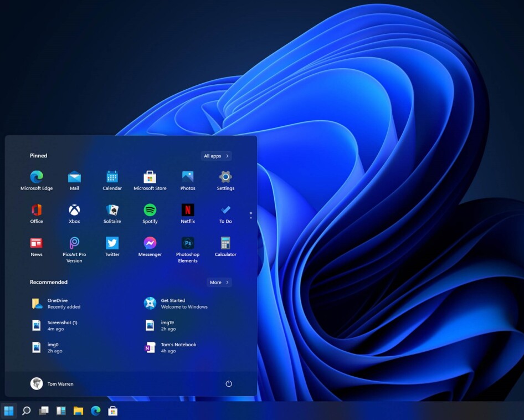Open Task View on taskbar
Viewport: 524px width, 420px height.
(43, 411)
